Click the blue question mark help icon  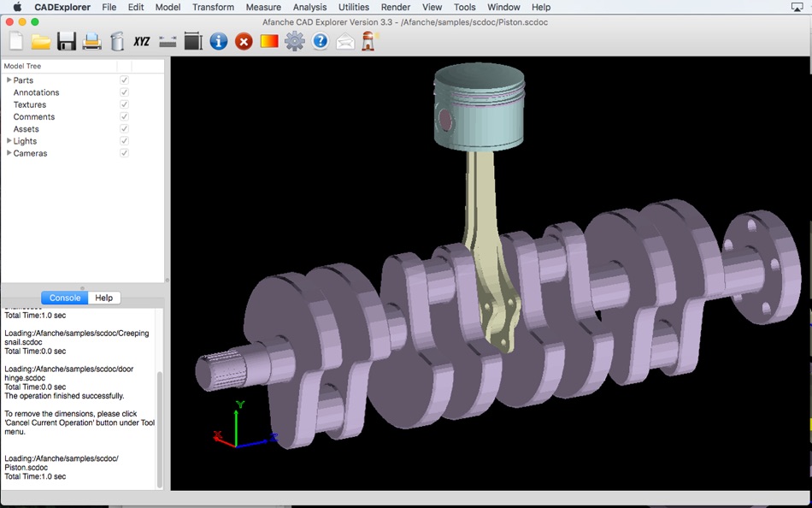click(320, 41)
